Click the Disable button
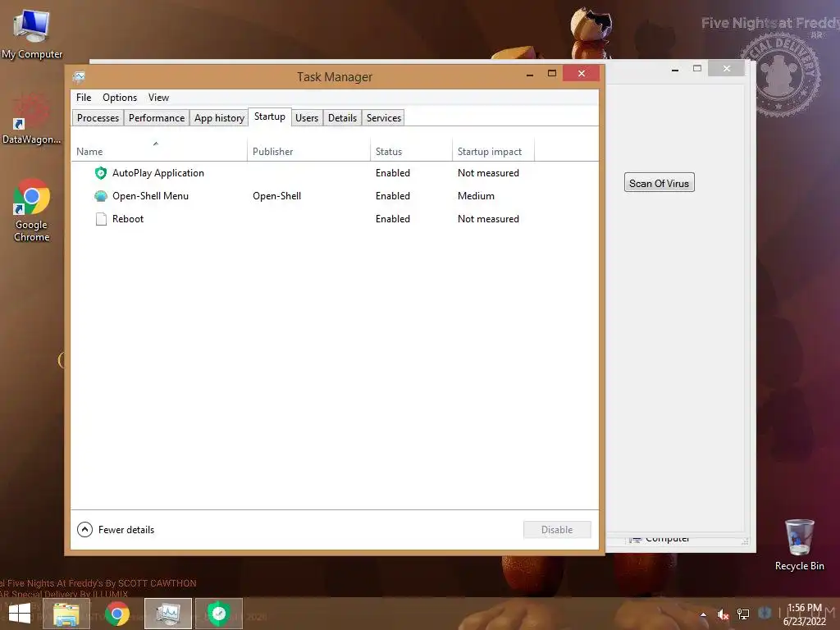This screenshot has width=840, height=630. 557,529
